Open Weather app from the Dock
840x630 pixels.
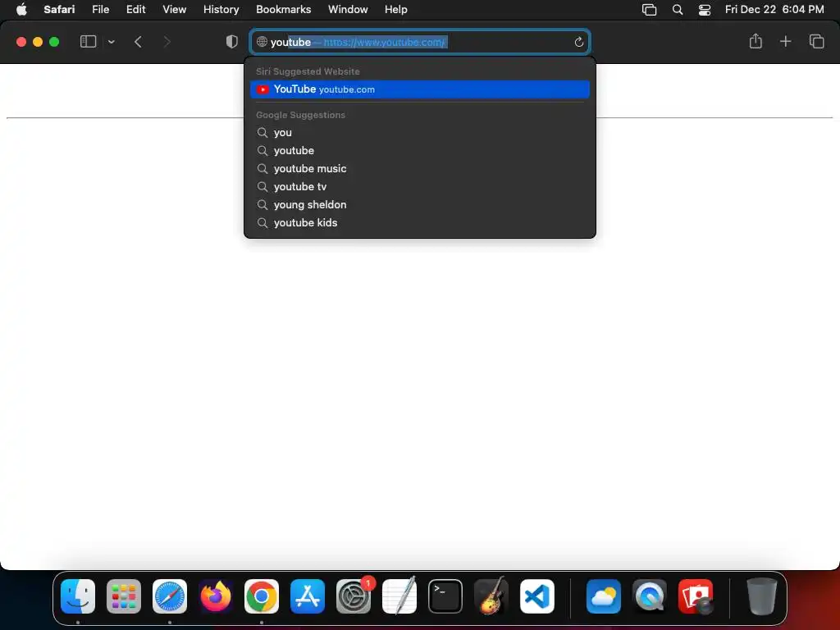(x=604, y=596)
